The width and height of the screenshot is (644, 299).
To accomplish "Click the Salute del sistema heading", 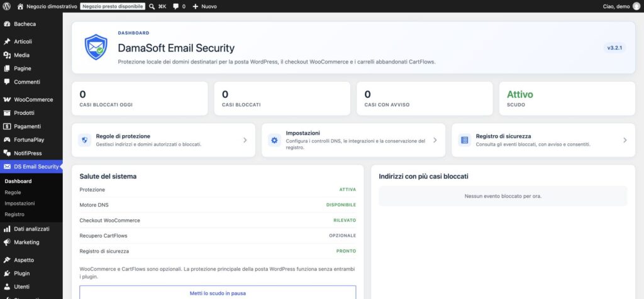I will [108, 177].
